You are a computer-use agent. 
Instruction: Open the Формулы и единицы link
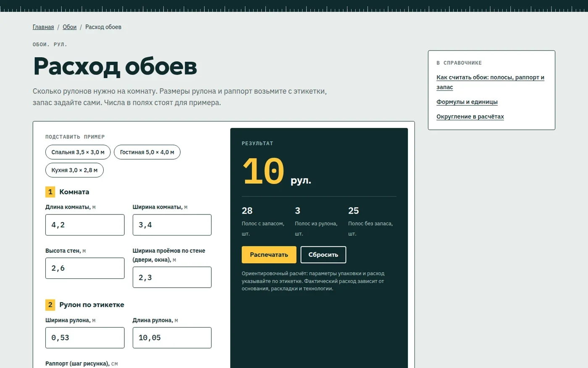tap(467, 102)
